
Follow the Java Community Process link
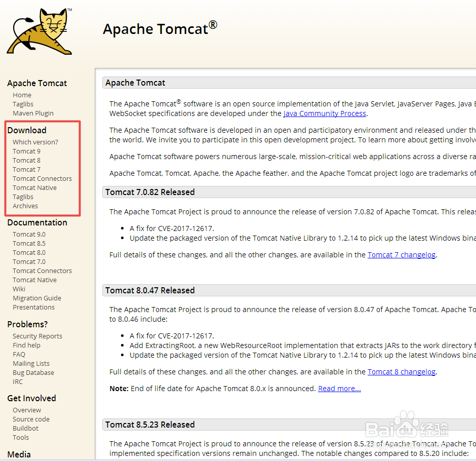point(325,113)
